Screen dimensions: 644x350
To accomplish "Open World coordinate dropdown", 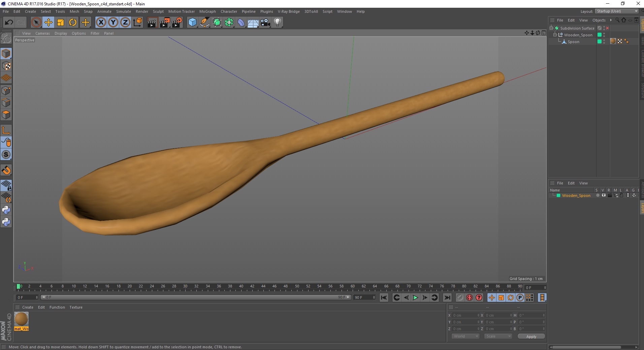I will pyautogui.click(x=465, y=336).
